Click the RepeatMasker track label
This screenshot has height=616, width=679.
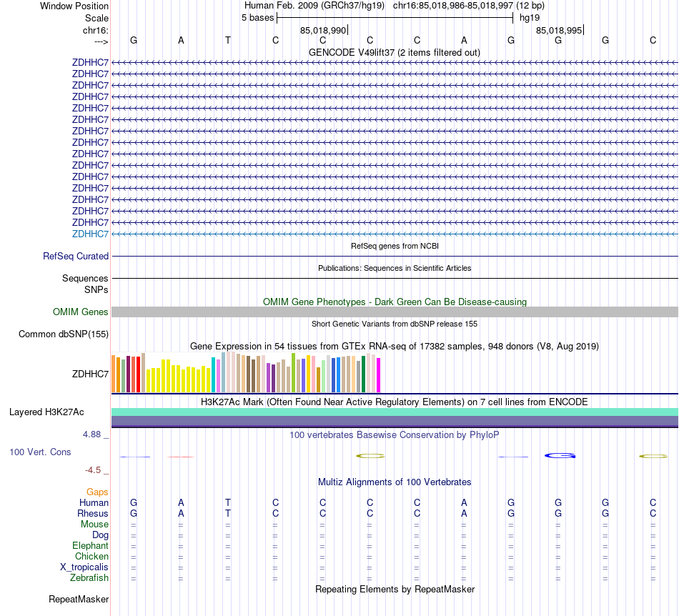(x=79, y=599)
